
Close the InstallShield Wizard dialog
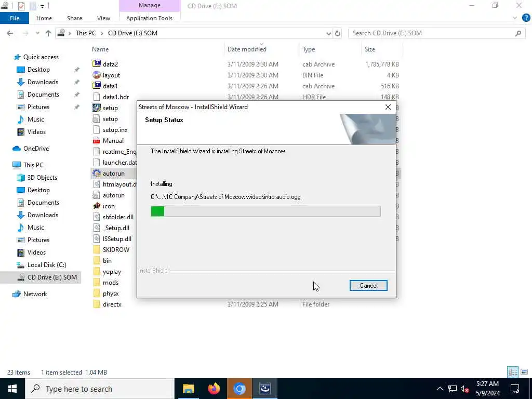pyautogui.click(x=388, y=107)
